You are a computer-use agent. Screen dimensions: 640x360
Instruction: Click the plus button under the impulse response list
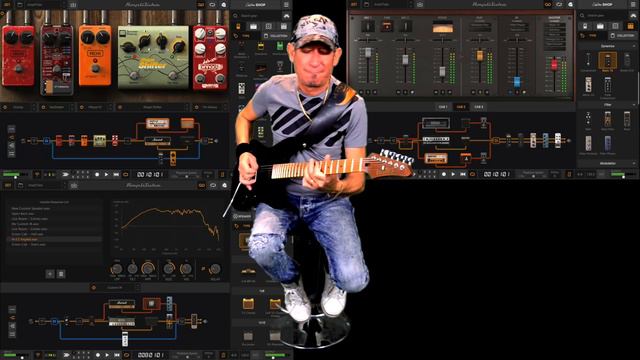pyautogui.click(x=50, y=274)
